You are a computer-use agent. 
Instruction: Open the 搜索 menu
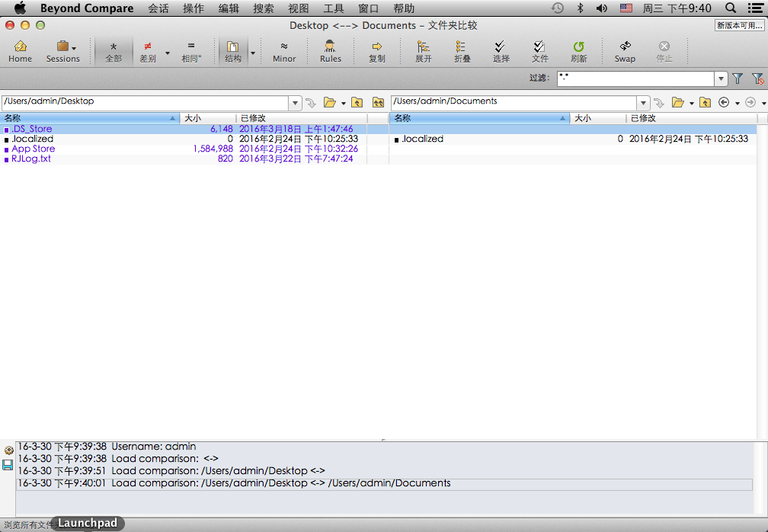(264, 8)
